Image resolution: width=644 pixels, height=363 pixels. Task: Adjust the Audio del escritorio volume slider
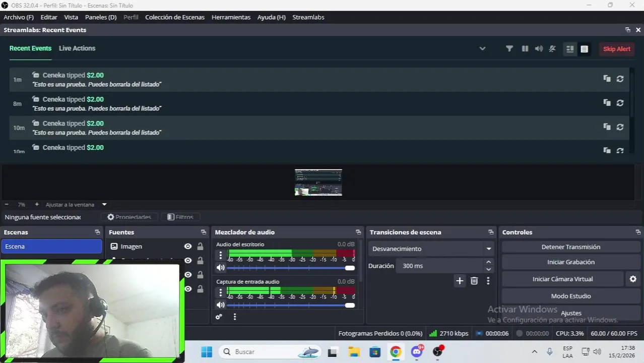pos(291,268)
